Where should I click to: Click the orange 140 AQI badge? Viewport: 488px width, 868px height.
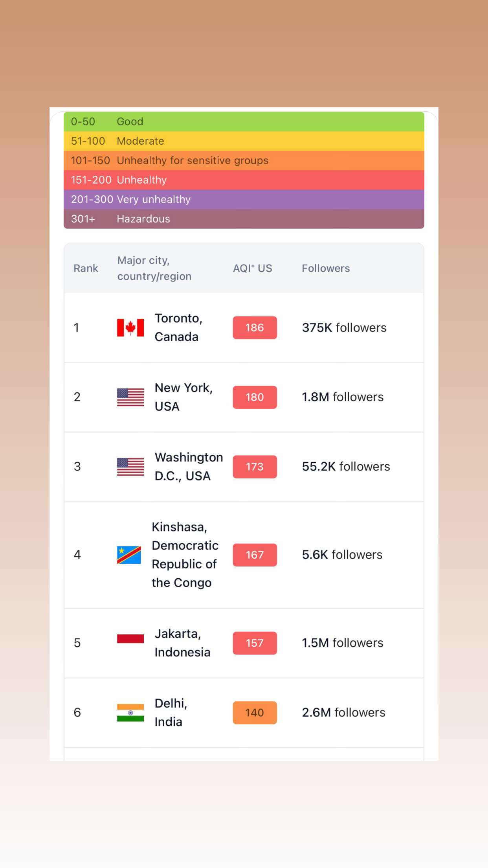click(255, 712)
